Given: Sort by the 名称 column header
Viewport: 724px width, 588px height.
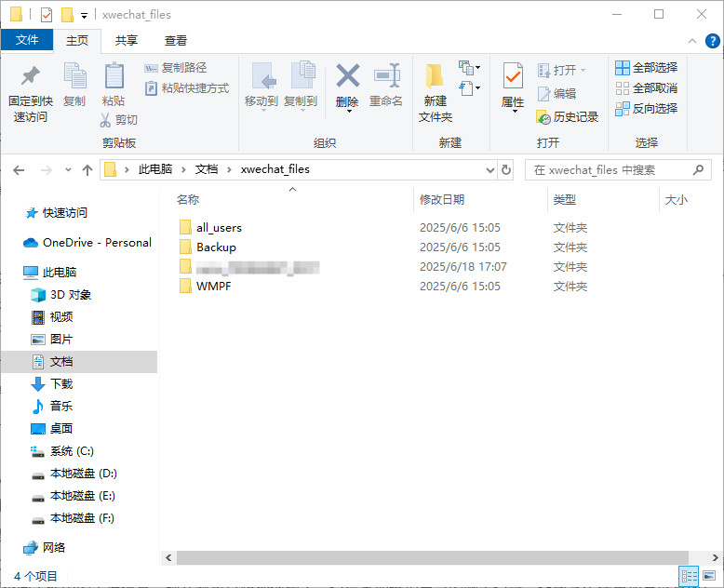Looking at the screenshot, I should pos(187,200).
